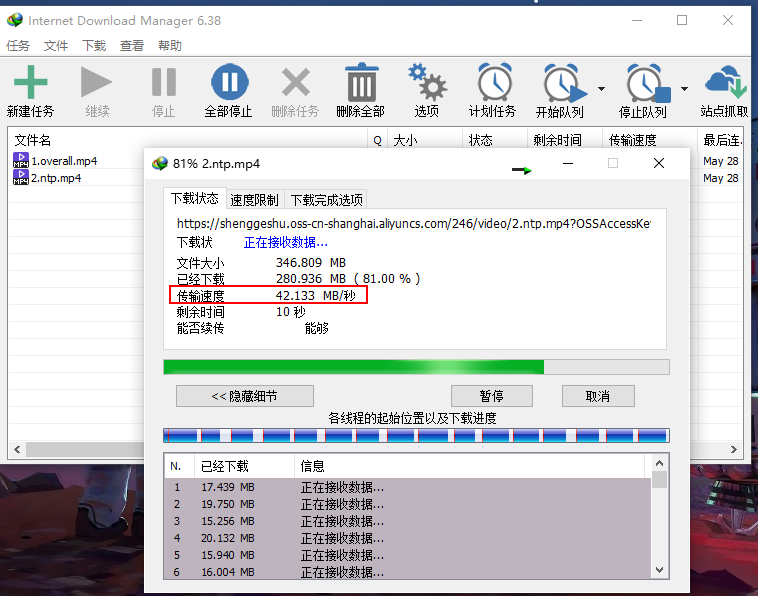Expand the 停止队列 dropdown arrow
The image size is (758, 596).
[x=684, y=89]
